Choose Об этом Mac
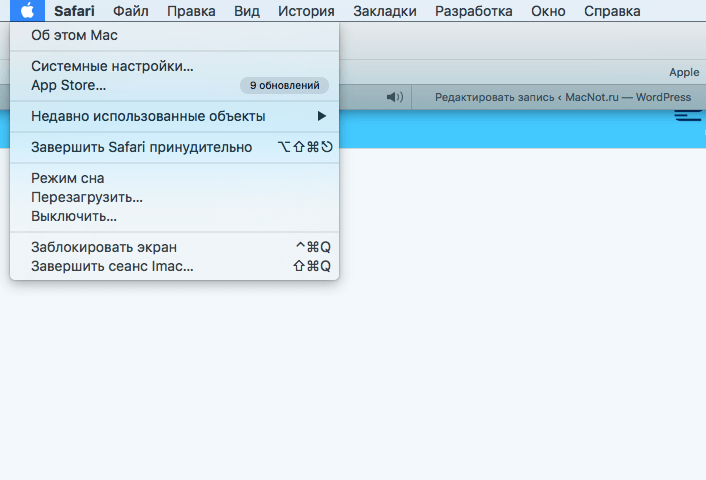 [x=174, y=35]
